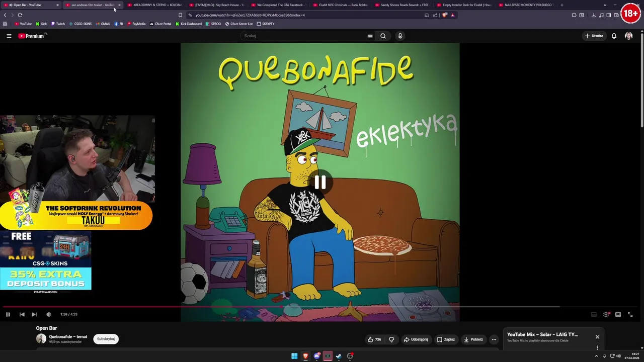Switch to theater mode view
This screenshot has height=362, width=644.
[x=618, y=314]
